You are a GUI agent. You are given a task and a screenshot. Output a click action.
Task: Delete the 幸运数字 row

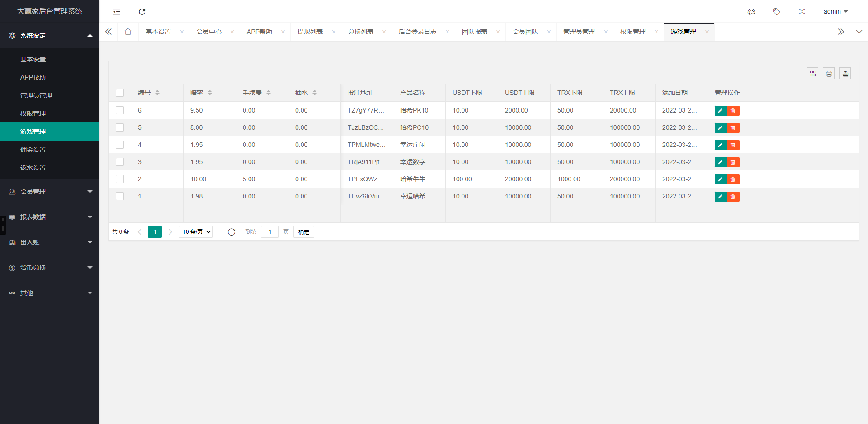733,162
